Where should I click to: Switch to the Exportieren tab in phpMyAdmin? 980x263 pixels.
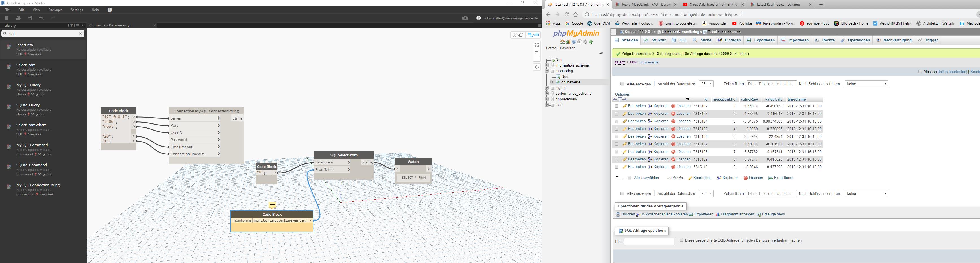[x=761, y=40]
